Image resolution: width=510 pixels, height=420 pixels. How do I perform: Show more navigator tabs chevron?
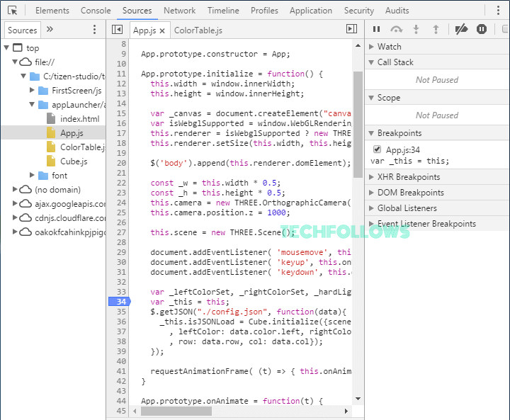[x=50, y=30]
